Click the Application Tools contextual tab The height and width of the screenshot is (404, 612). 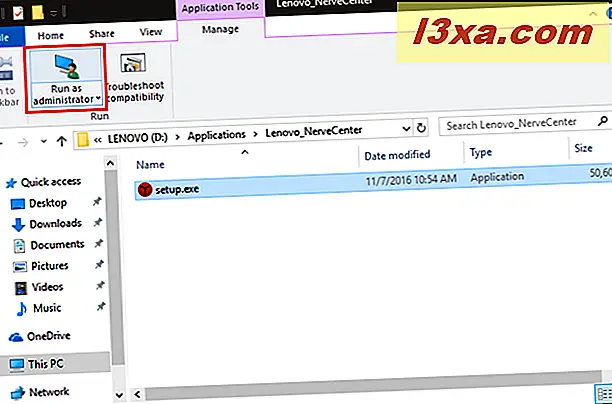point(220,8)
